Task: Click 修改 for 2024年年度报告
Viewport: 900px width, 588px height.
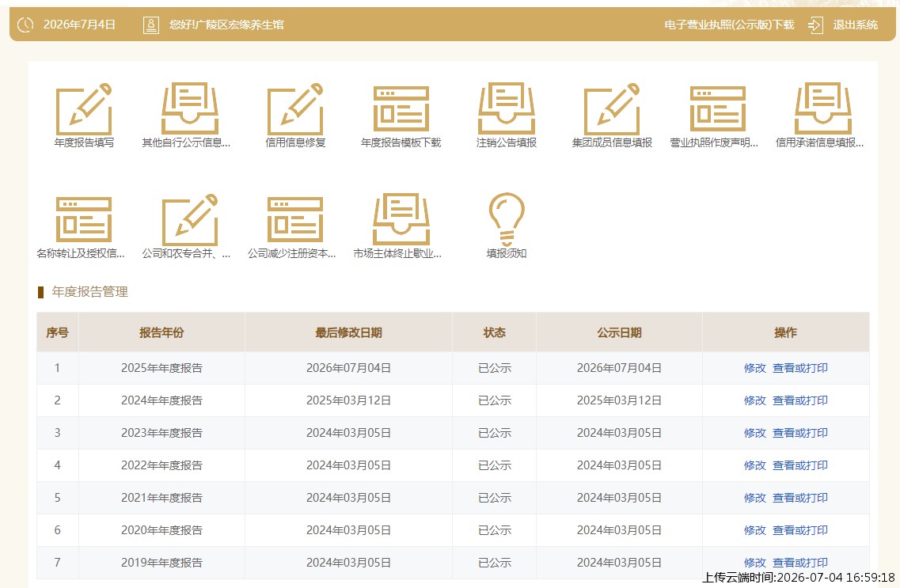Action: (x=755, y=400)
